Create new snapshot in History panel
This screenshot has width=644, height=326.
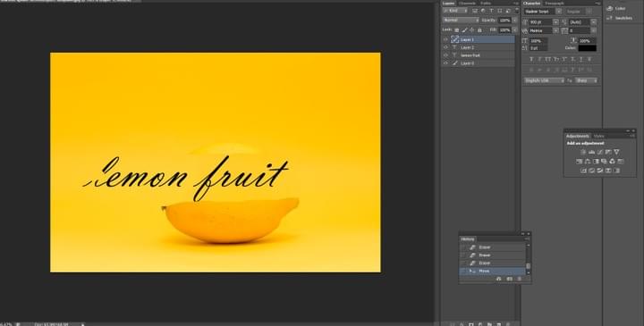(x=509, y=279)
